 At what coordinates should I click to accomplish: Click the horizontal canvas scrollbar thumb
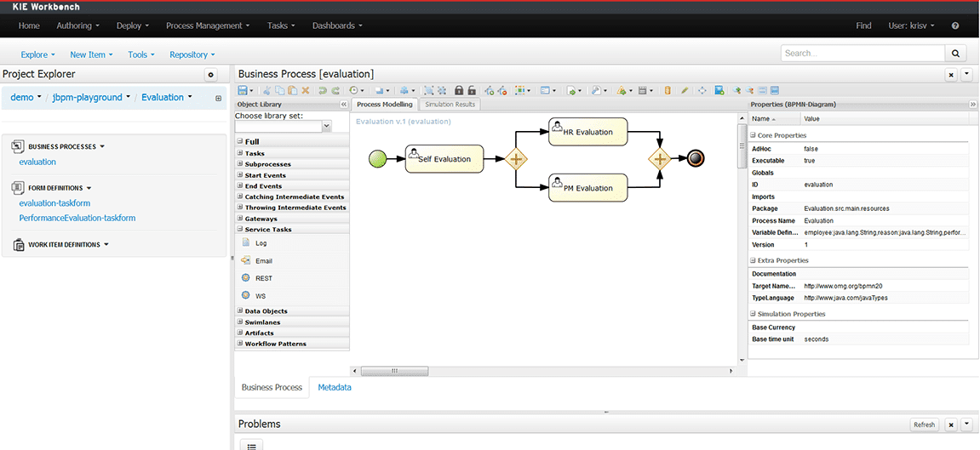pos(394,371)
